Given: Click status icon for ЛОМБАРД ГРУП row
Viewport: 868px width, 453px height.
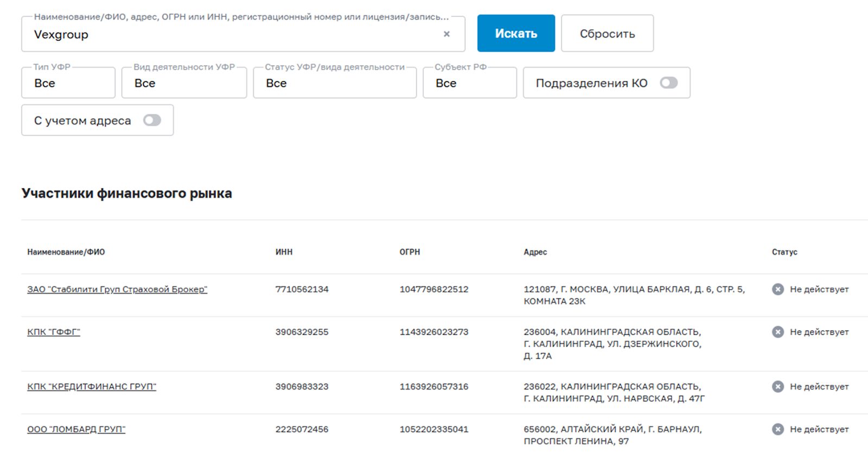Looking at the screenshot, I should (778, 429).
